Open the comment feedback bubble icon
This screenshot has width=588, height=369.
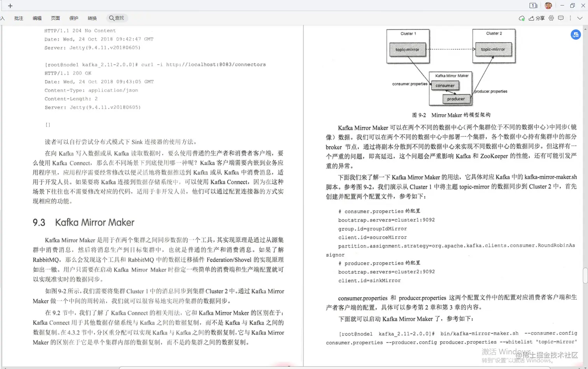click(561, 18)
